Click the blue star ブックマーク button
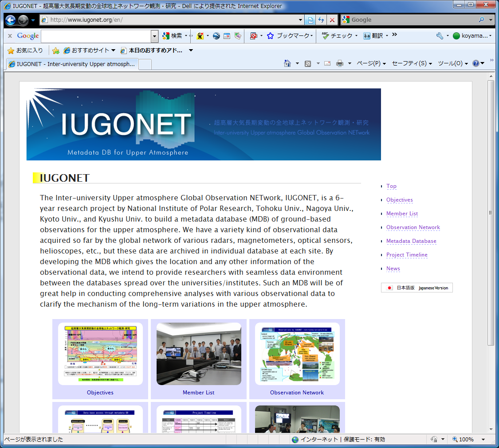This screenshot has width=499, height=448. pyautogui.click(x=290, y=36)
